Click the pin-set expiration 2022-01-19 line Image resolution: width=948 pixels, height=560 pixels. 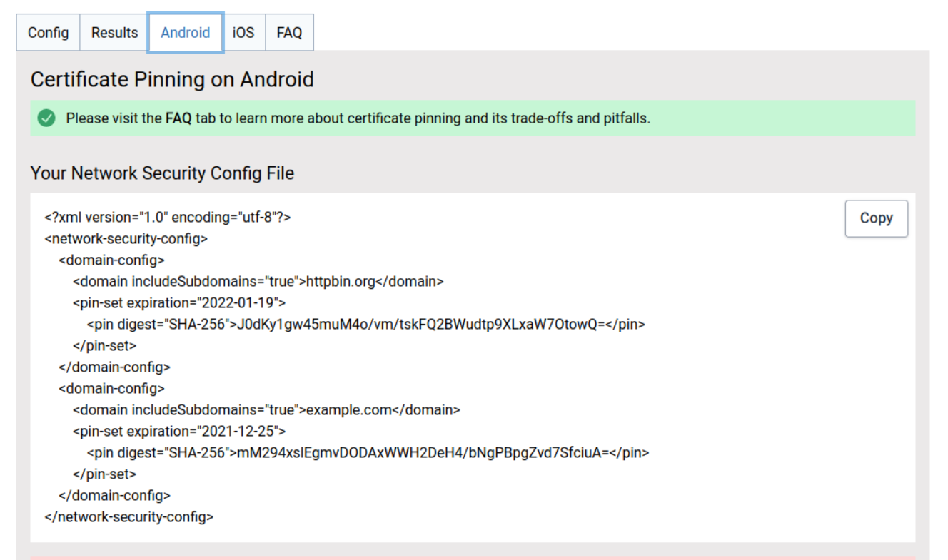[178, 302]
